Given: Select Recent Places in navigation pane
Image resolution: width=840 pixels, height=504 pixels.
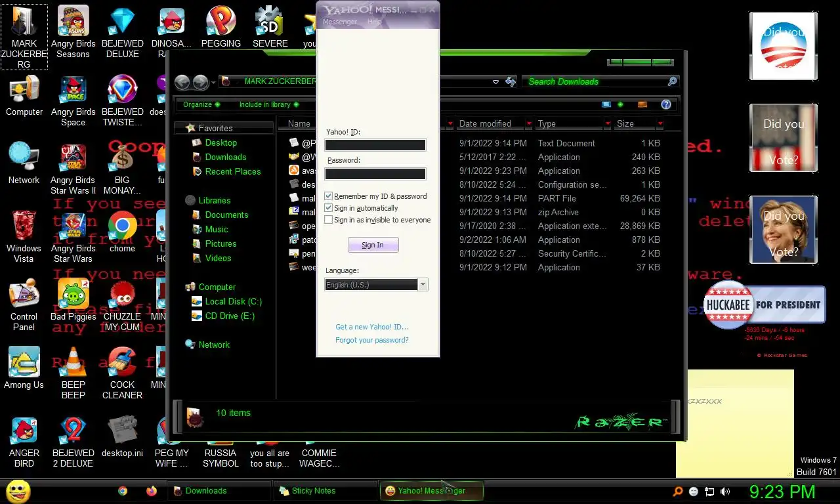Looking at the screenshot, I should (x=233, y=171).
